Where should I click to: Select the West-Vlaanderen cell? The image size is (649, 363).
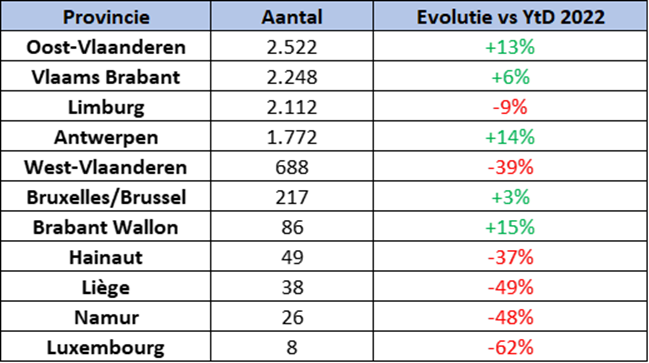point(106,167)
